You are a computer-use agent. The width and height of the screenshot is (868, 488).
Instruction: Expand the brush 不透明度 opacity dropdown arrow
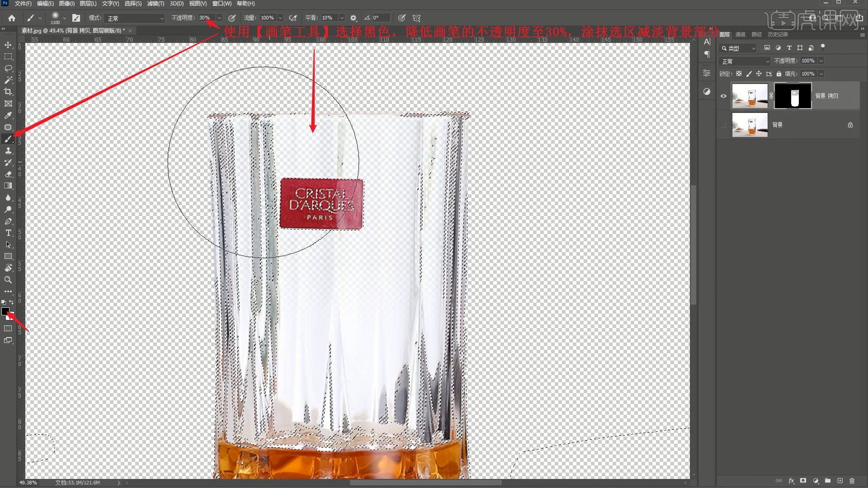[x=219, y=18]
